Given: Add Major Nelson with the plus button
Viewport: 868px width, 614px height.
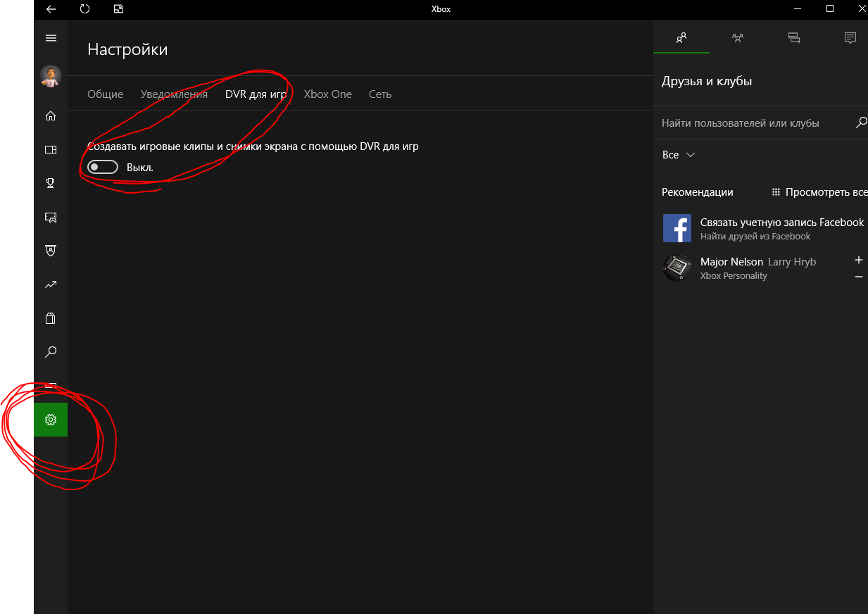Looking at the screenshot, I should pos(858,260).
